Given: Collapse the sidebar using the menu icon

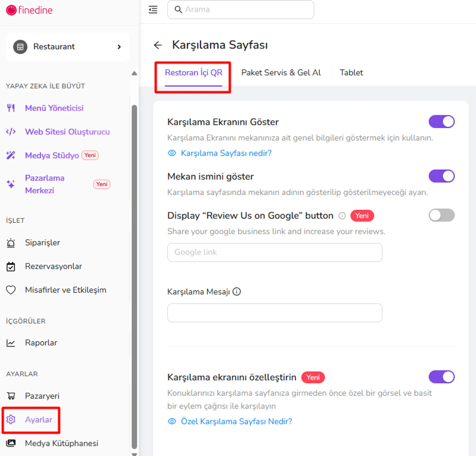Looking at the screenshot, I should 153,10.
